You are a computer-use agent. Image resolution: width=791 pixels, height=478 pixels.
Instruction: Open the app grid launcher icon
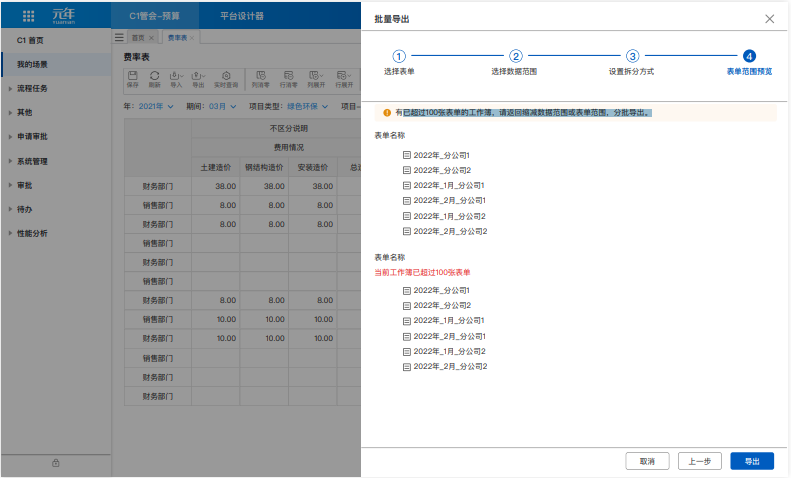coord(28,16)
